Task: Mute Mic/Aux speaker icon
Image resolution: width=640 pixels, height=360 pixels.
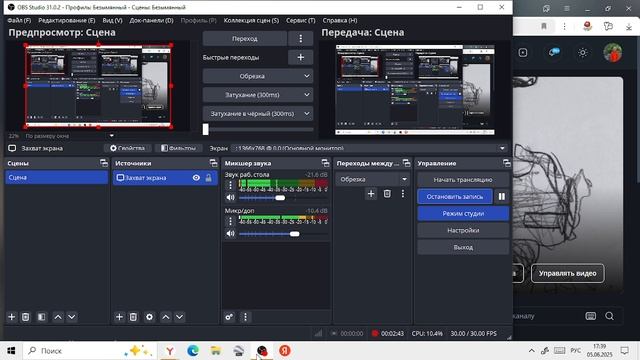Action: [x=231, y=233]
